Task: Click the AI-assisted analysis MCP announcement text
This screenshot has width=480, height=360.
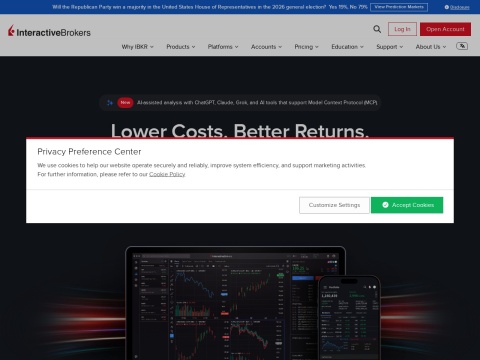Action: [x=257, y=102]
